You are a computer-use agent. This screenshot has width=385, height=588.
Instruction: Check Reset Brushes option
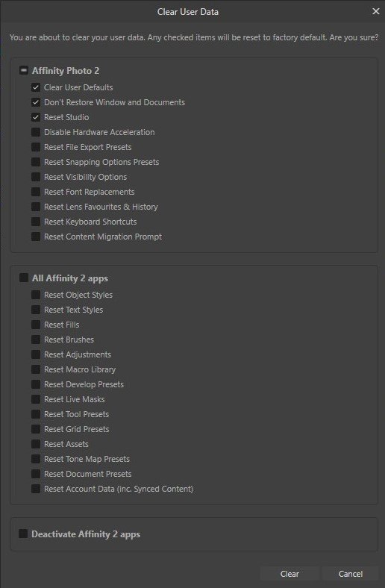coord(36,340)
